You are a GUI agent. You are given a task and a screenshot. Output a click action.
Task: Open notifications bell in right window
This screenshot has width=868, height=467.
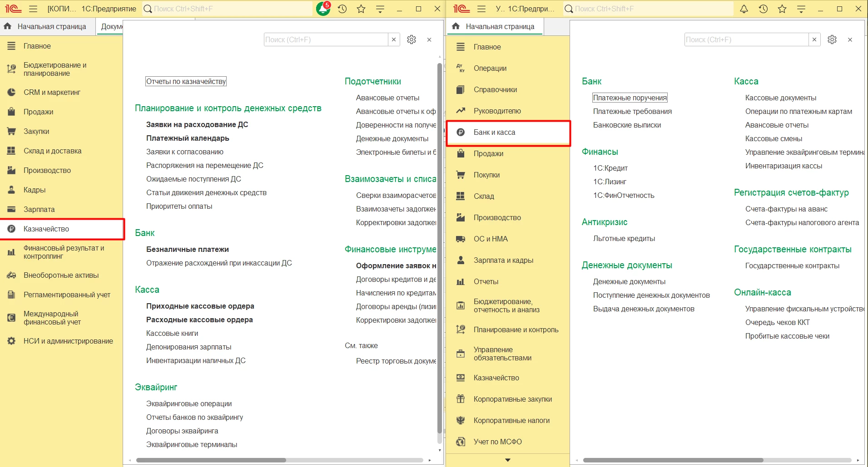click(744, 9)
